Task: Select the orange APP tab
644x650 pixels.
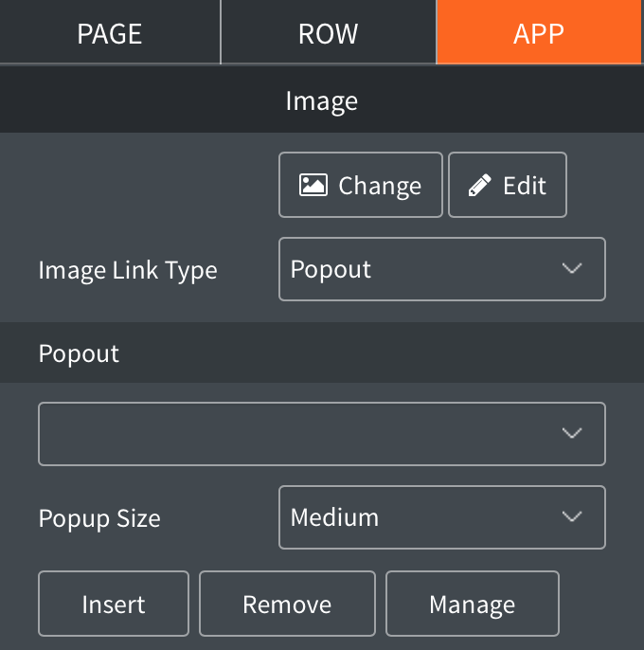Action: [x=539, y=33]
